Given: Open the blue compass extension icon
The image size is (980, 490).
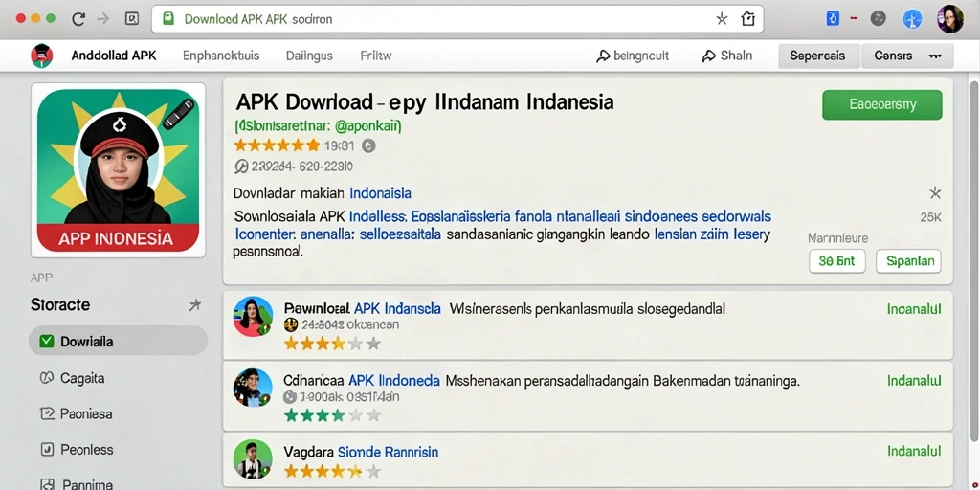Looking at the screenshot, I should point(912,19).
